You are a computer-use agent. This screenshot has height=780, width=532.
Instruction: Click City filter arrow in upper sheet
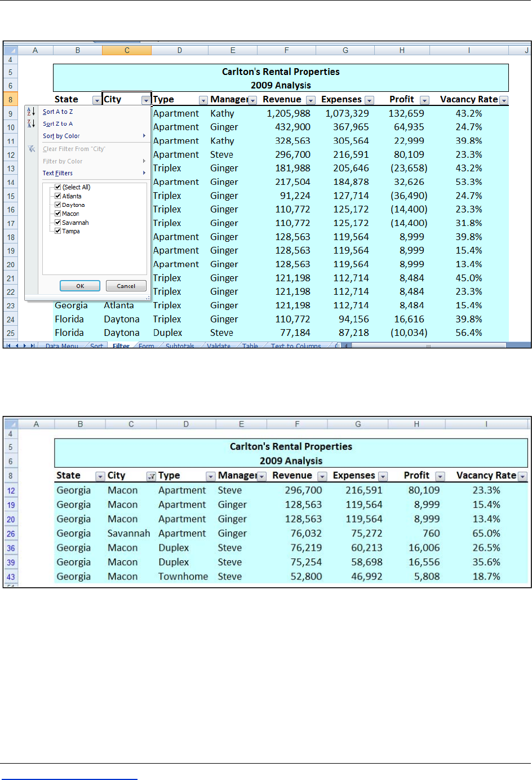tap(146, 100)
